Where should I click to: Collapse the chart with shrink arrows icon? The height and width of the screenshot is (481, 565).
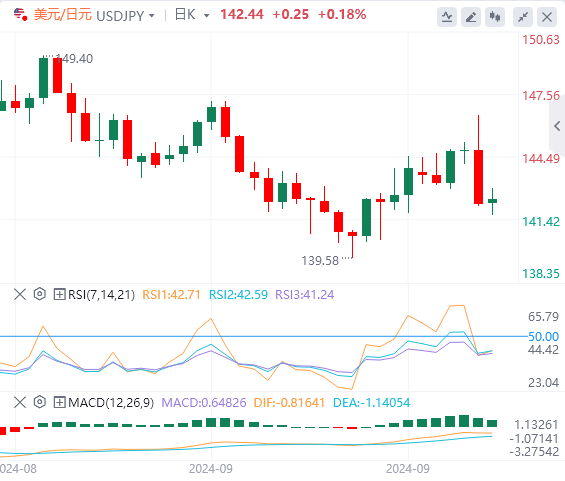523,17
